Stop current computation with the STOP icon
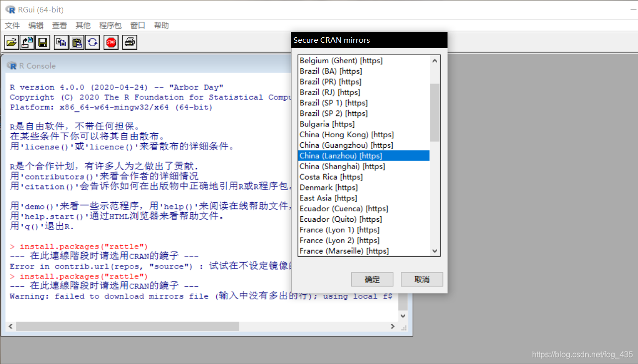 click(111, 42)
